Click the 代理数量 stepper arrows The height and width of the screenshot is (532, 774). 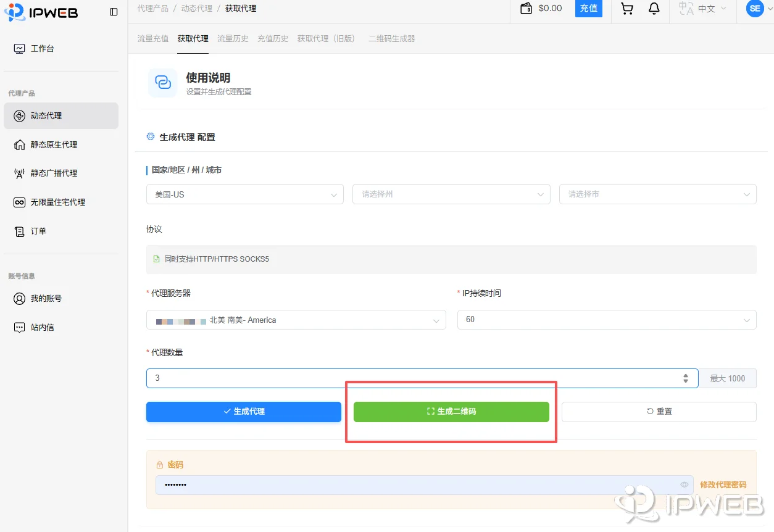coord(686,378)
